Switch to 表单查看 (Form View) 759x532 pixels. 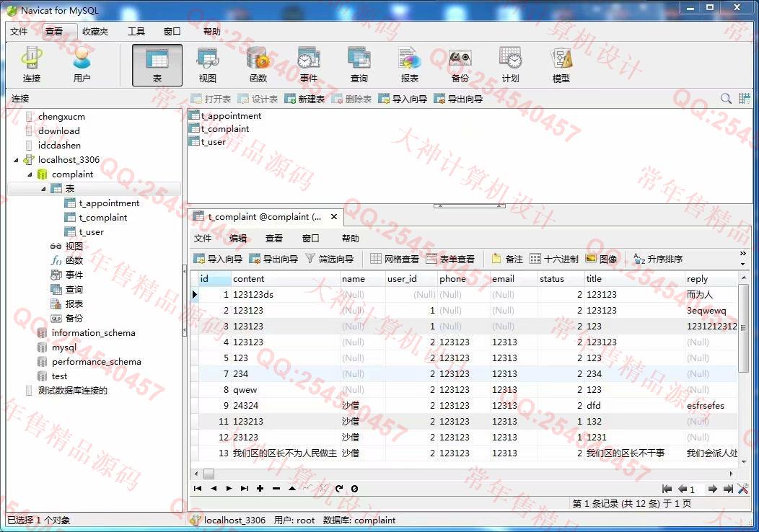451,259
